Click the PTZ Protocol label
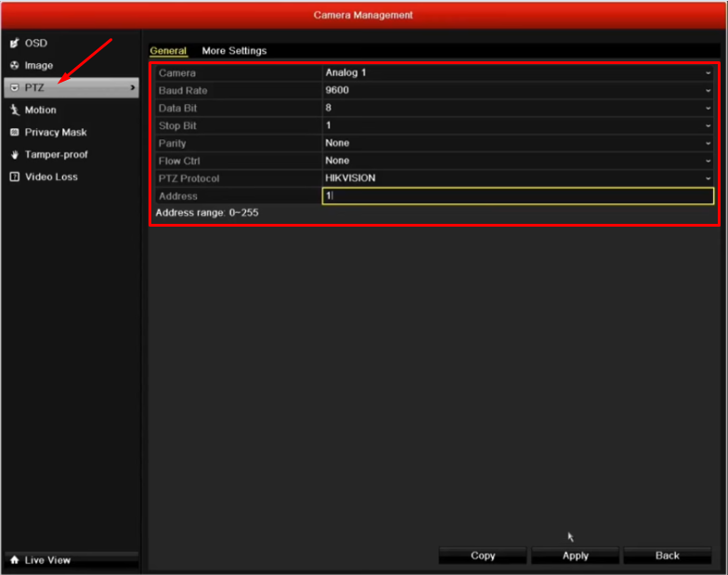 point(188,178)
